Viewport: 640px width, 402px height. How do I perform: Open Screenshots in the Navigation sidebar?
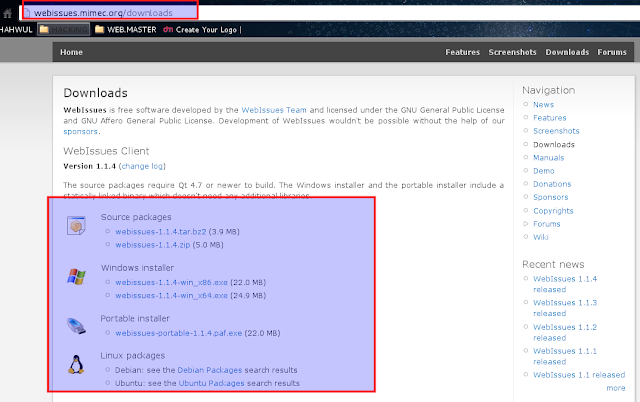pos(556,131)
